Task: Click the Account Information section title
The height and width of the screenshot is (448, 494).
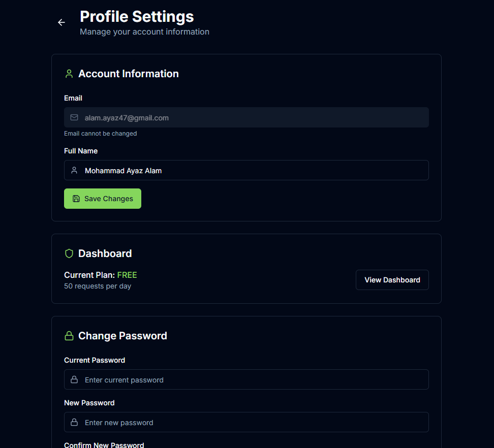Action: pyautogui.click(x=129, y=74)
